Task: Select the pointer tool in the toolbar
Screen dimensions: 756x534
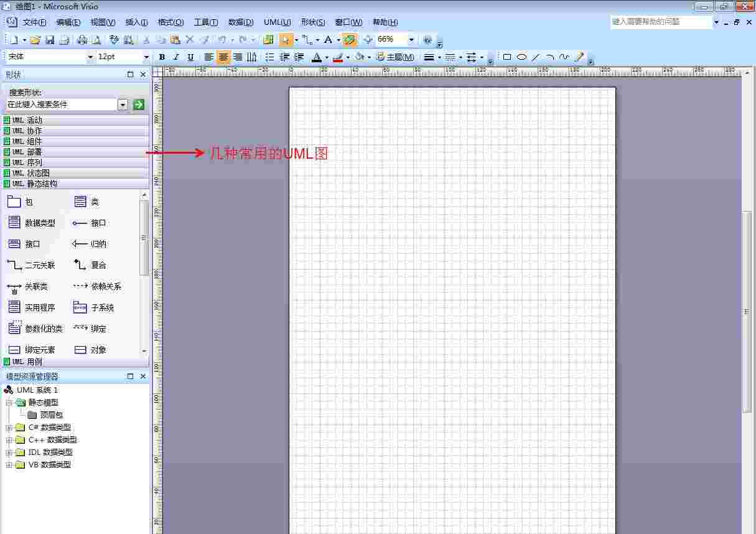Action: [x=284, y=39]
